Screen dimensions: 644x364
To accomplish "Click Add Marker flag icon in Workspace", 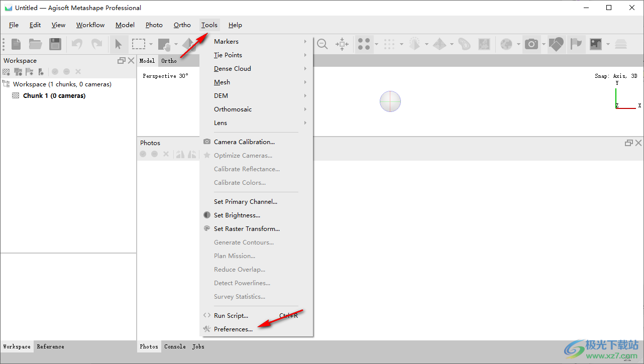I will [30, 72].
